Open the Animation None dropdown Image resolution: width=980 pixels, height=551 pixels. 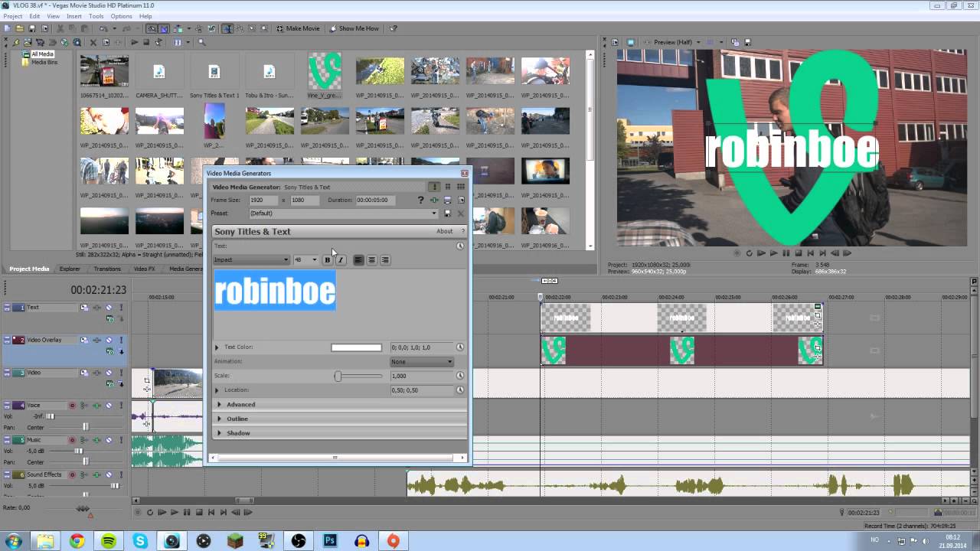click(x=422, y=362)
